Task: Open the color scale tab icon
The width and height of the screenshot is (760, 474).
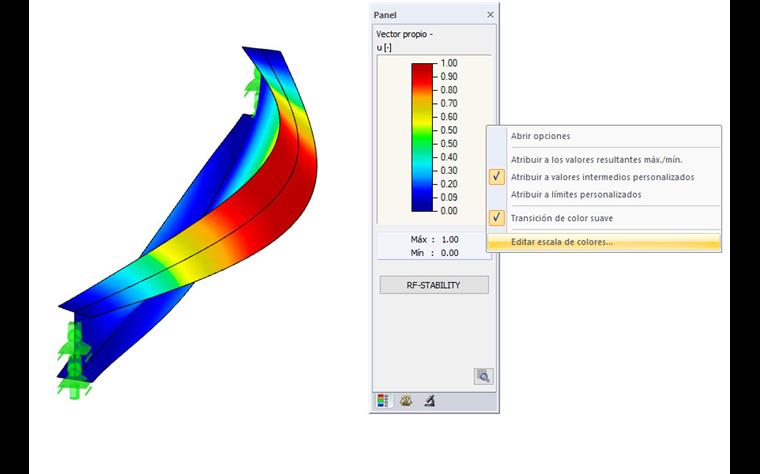Action: (383, 401)
